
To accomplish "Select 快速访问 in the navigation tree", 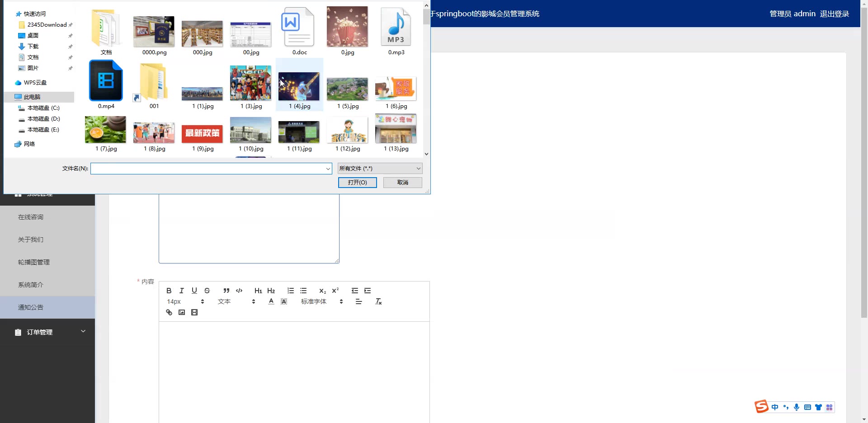I will (34, 14).
